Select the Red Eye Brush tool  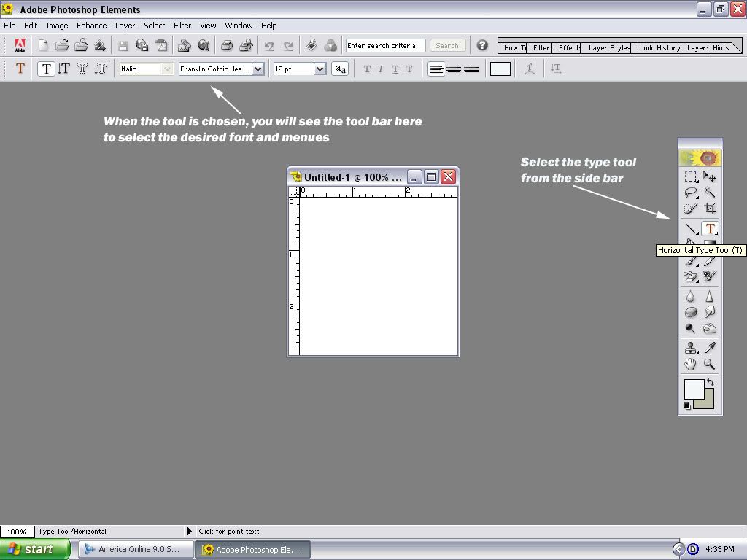[709, 276]
